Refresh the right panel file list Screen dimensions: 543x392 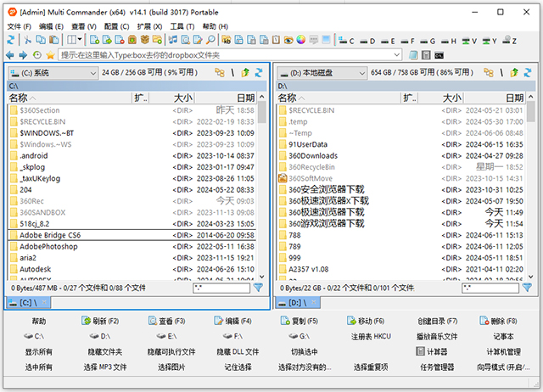tap(528, 72)
